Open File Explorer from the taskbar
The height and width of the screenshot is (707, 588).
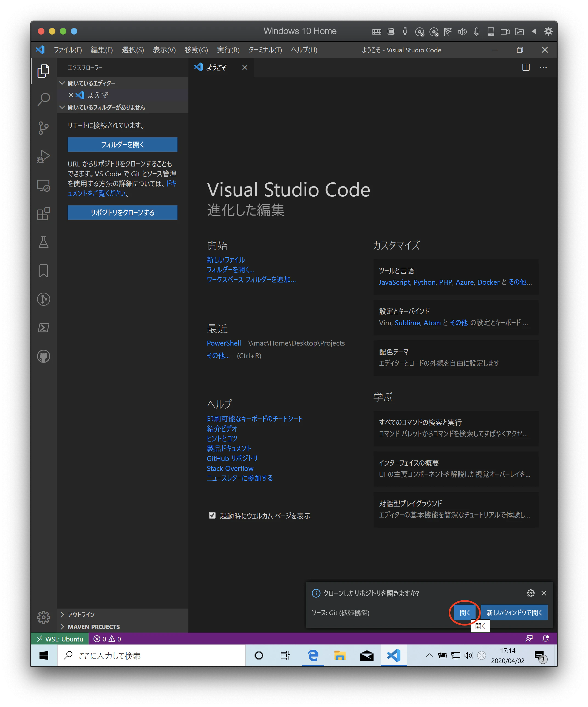coord(340,655)
